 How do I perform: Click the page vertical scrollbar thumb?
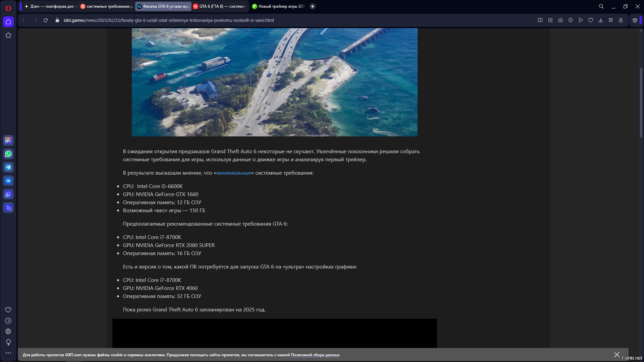pos(641,103)
